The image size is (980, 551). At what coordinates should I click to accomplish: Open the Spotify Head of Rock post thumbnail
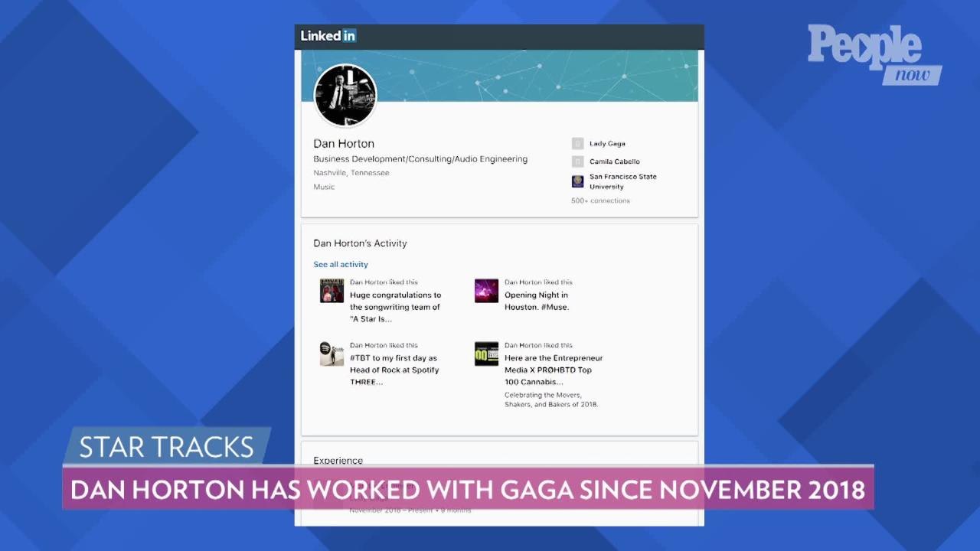(x=332, y=354)
